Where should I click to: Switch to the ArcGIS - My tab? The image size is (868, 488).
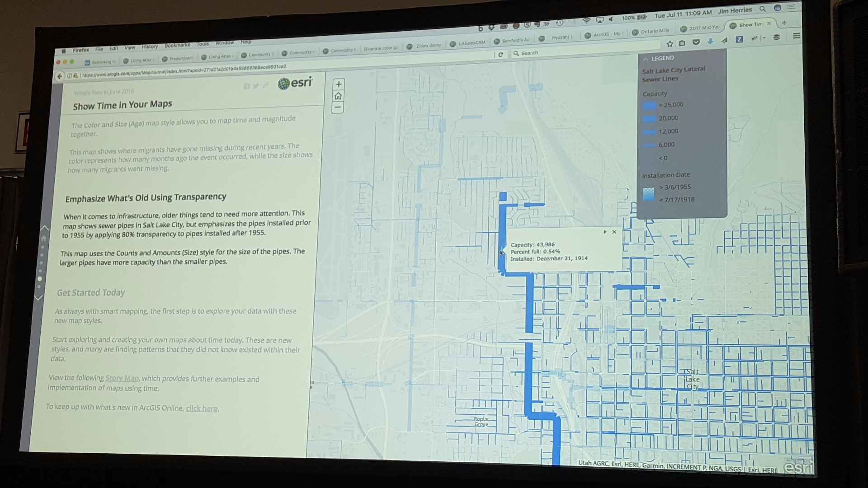click(x=604, y=35)
